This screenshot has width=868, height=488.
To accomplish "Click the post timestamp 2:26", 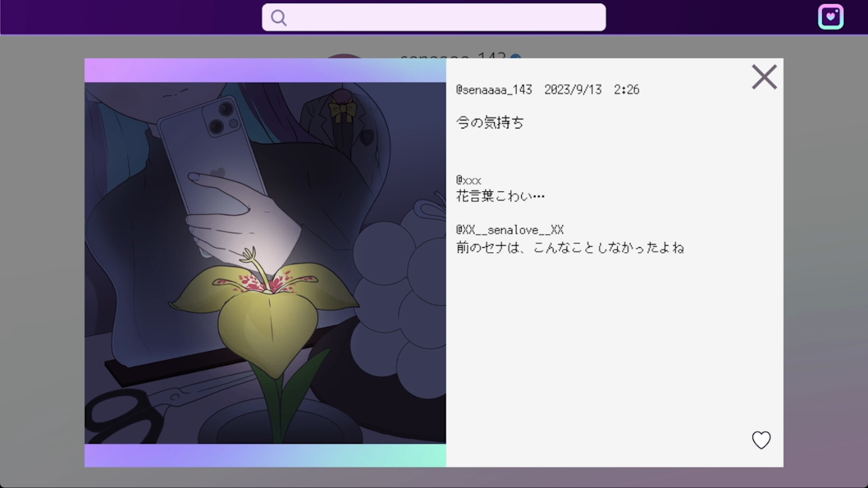I will click(626, 90).
